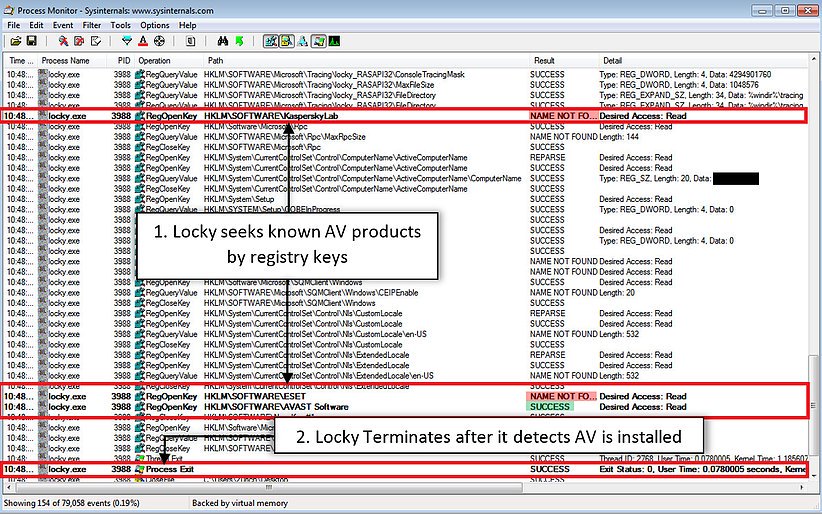Click the Save toolbar icon
This screenshot has width=822, height=514.
click(31, 41)
